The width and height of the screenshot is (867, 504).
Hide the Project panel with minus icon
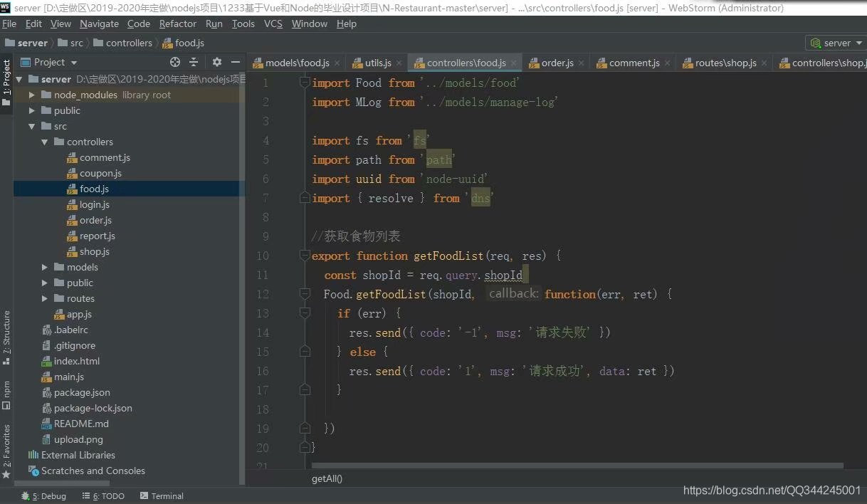[236, 62]
